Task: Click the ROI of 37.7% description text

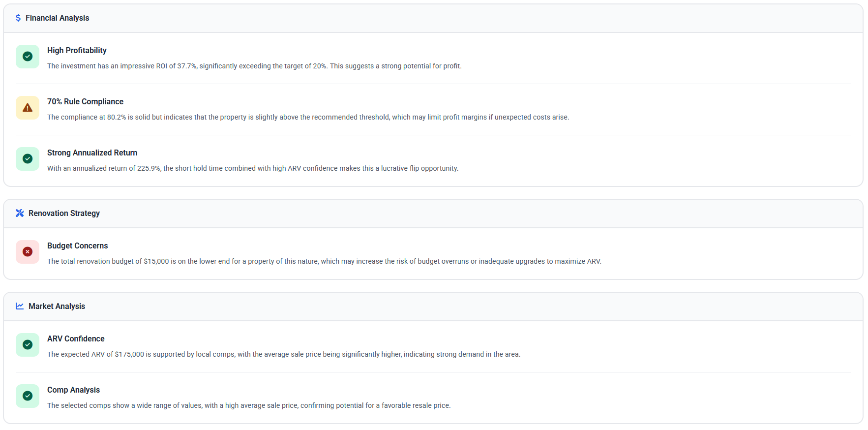Action: [254, 66]
